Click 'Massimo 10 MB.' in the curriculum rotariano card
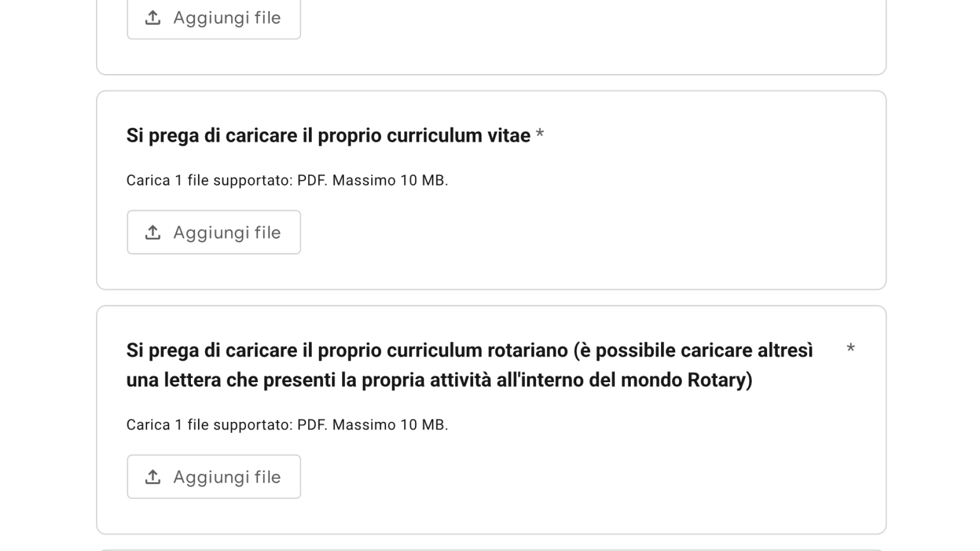Screen dimensions: 980x551 click(x=390, y=425)
